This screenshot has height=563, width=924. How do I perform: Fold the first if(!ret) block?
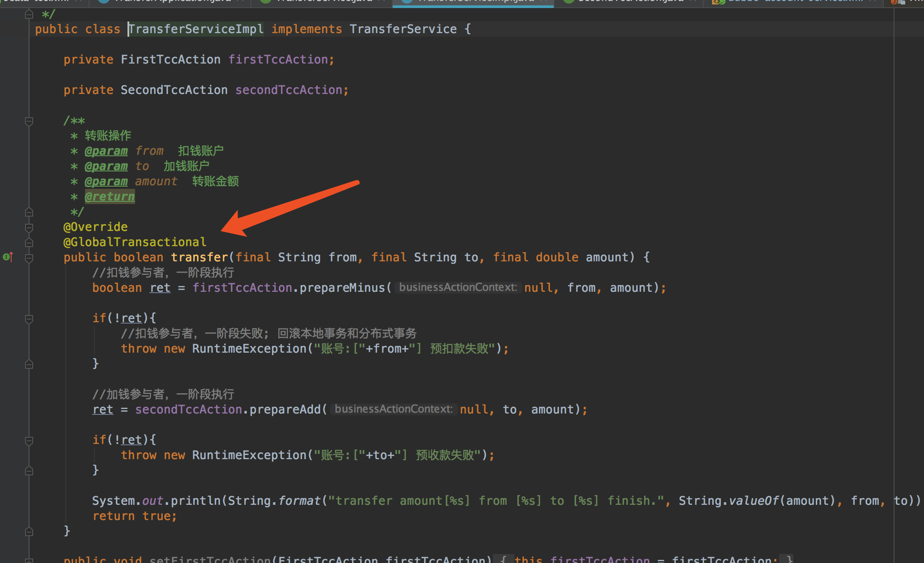tap(29, 319)
